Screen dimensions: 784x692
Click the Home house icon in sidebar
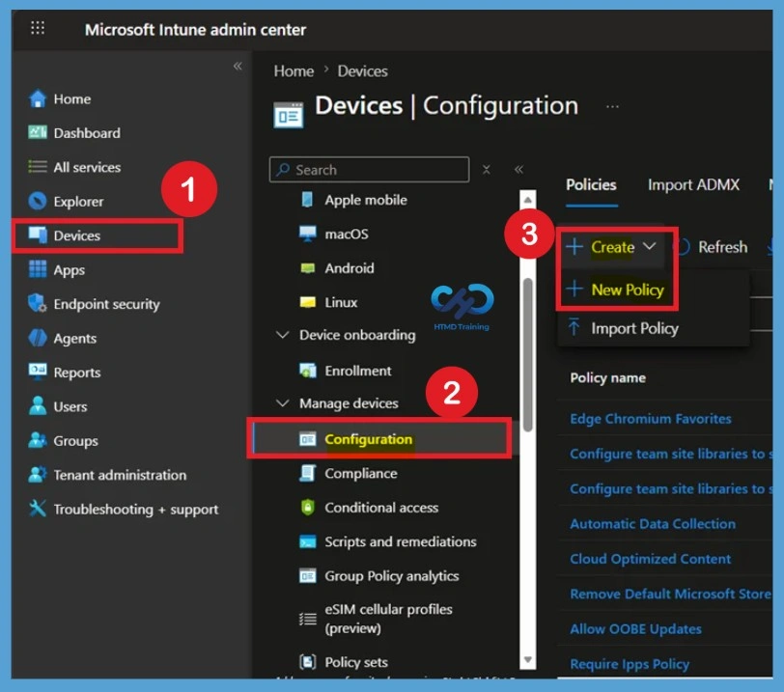click(38, 98)
